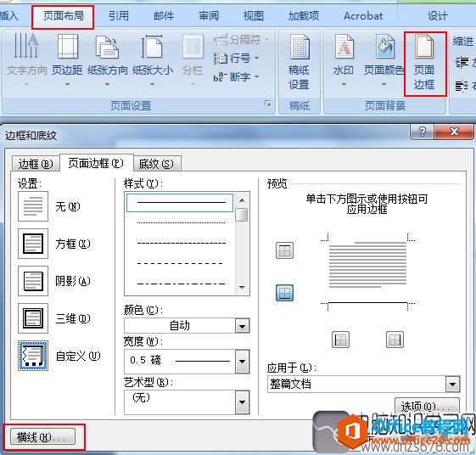
Task: Select the 三维 3-D border setting
Action: click(x=33, y=318)
